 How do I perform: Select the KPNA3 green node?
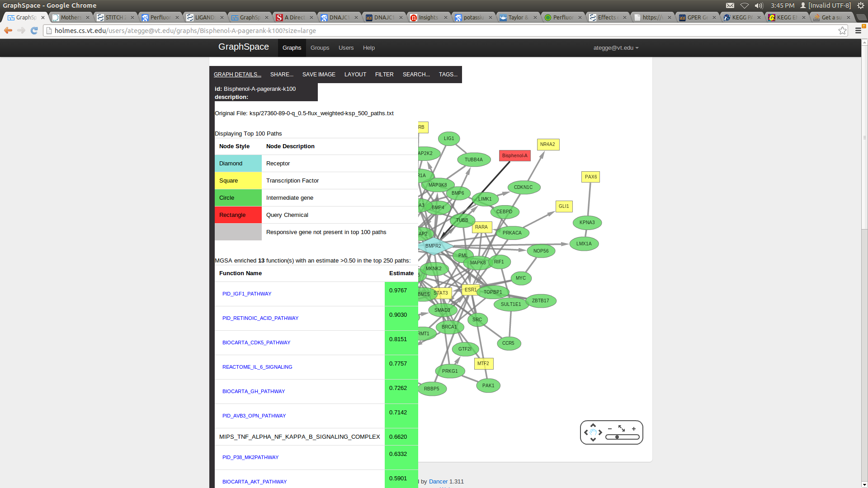(587, 222)
